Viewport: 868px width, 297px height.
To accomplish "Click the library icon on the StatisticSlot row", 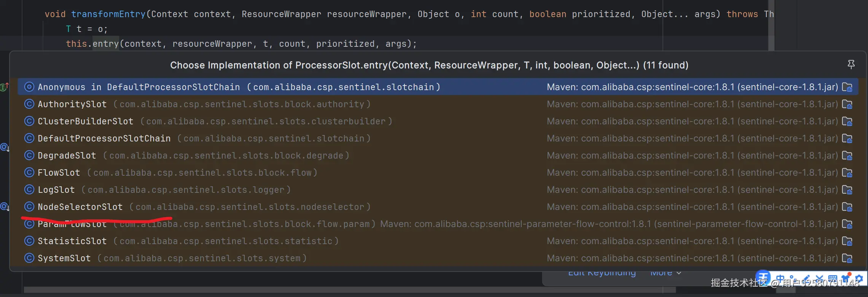I will click(847, 241).
